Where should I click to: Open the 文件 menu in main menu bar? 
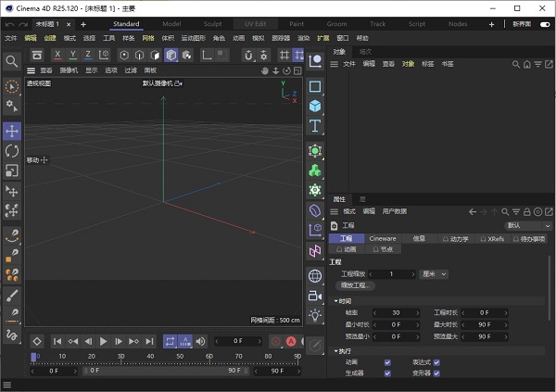[10, 39]
